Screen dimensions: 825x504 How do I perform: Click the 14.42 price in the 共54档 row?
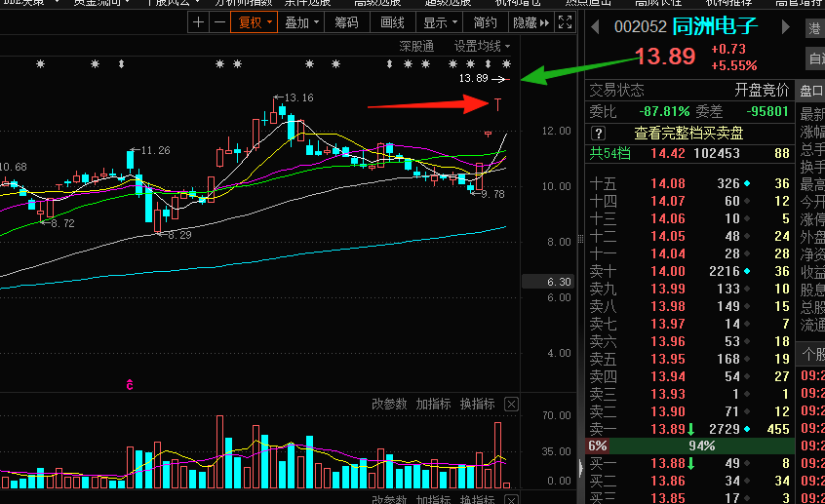click(x=668, y=153)
